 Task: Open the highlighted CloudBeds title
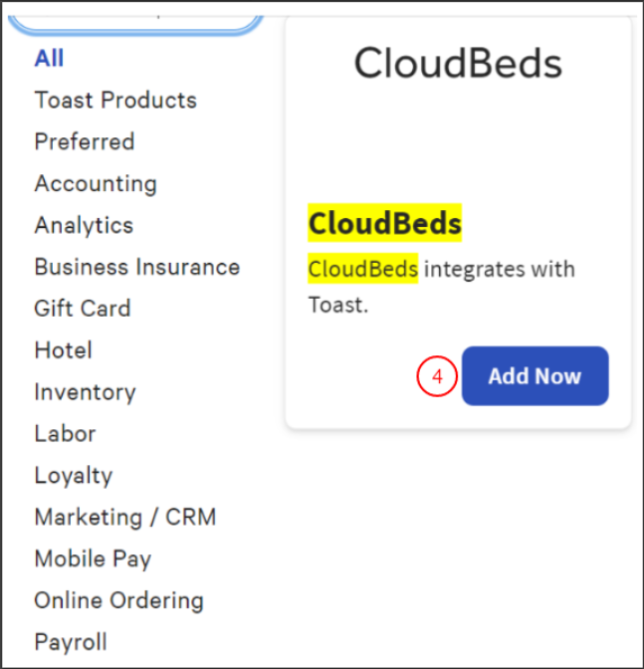click(384, 224)
